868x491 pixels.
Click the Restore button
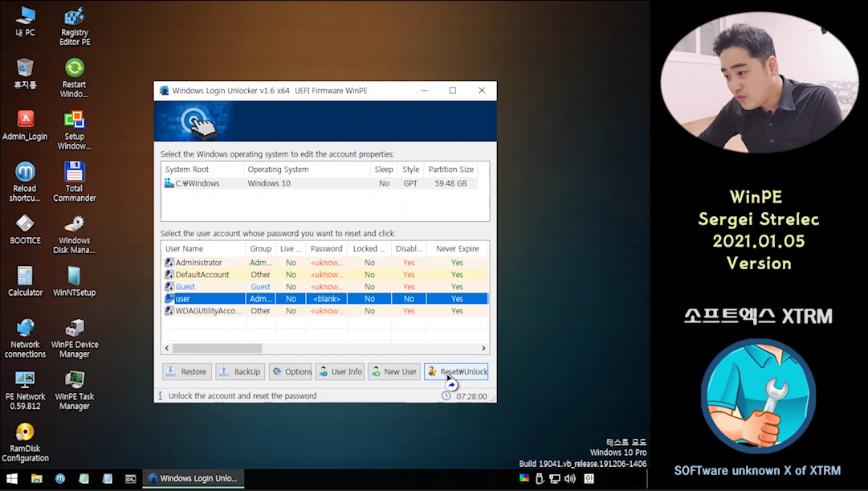point(187,371)
